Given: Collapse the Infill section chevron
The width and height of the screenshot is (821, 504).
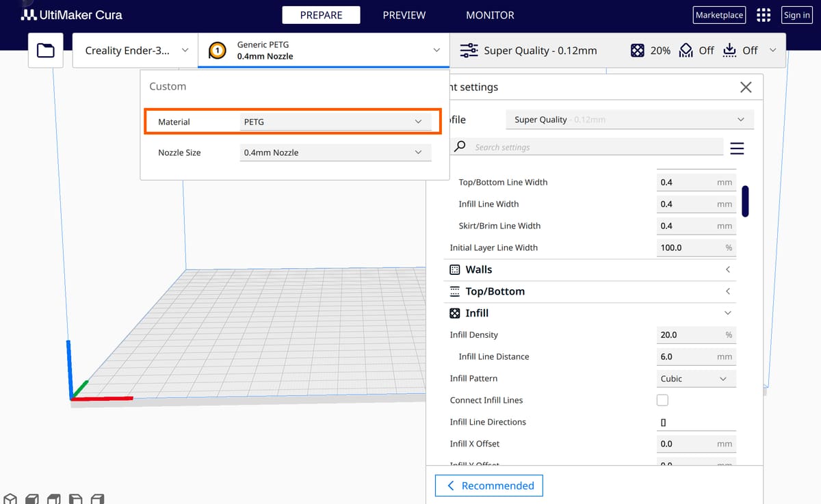Looking at the screenshot, I should (728, 313).
